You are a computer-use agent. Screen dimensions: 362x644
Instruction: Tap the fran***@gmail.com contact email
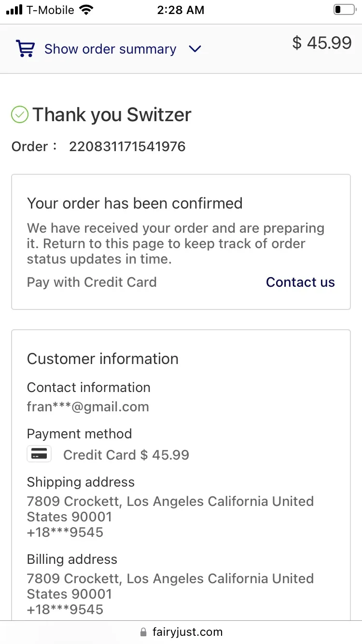click(x=88, y=407)
